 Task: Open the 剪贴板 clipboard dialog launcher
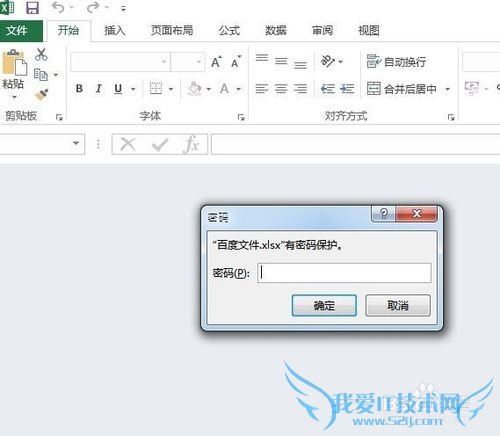59,117
